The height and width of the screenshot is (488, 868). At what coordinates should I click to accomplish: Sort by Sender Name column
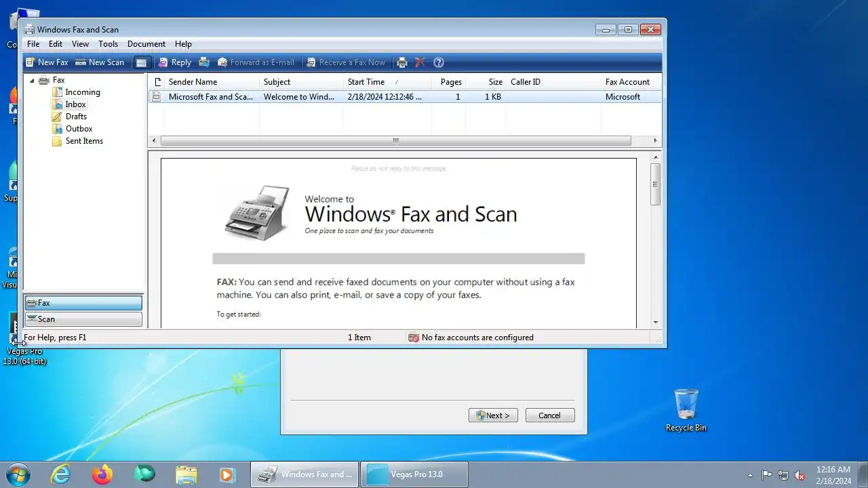(212, 82)
